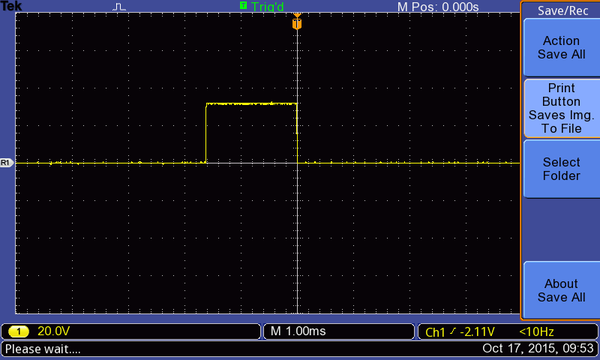The image size is (600, 360).
Task: Select the R1 reference level marker
Action: (6, 163)
